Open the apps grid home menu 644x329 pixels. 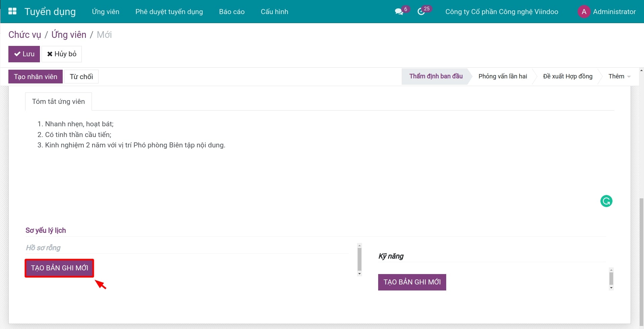coord(12,11)
